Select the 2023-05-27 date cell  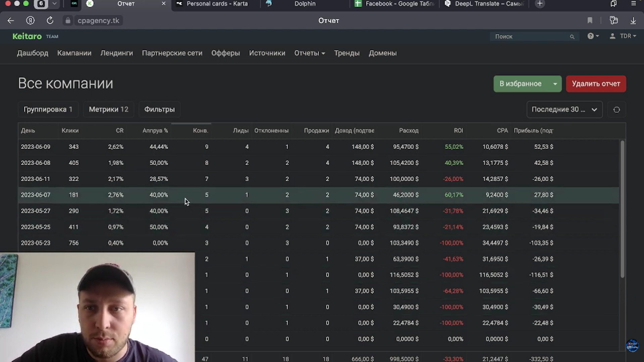point(36,211)
